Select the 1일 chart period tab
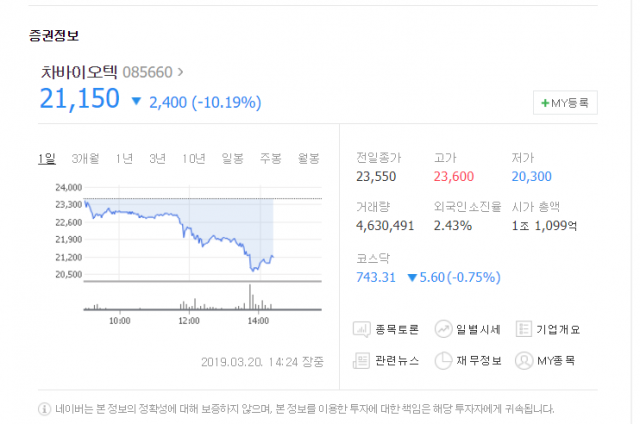 click(x=47, y=158)
